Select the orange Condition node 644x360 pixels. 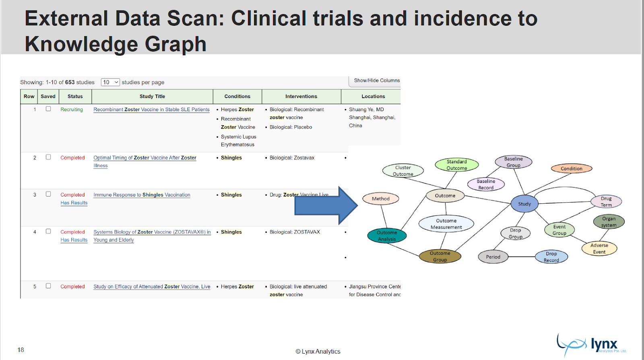click(571, 168)
